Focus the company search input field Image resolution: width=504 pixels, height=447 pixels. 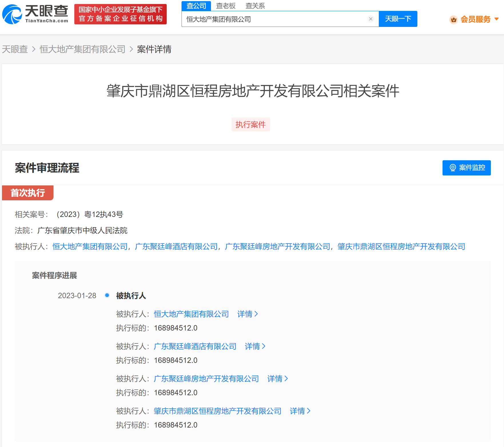pos(274,19)
